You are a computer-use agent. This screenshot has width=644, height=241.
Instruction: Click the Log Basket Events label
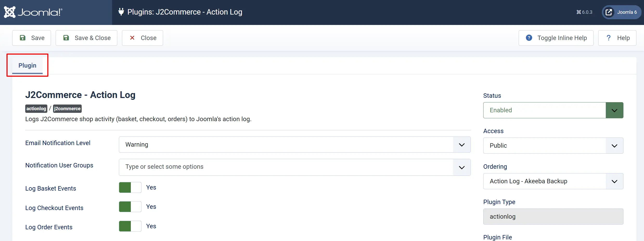[51, 188]
